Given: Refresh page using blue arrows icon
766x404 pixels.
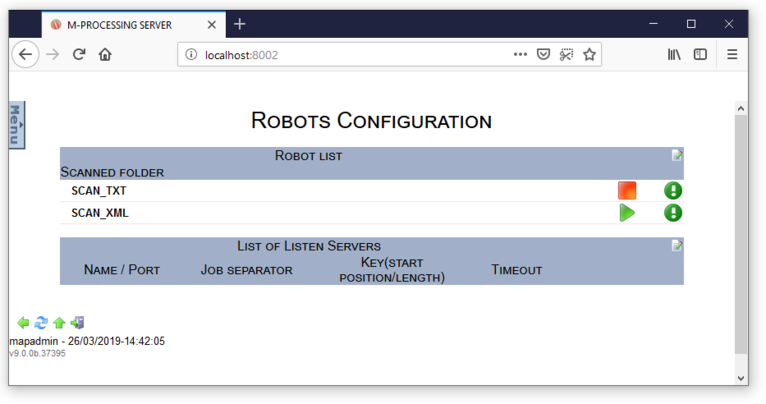Looking at the screenshot, I should click(41, 323).
